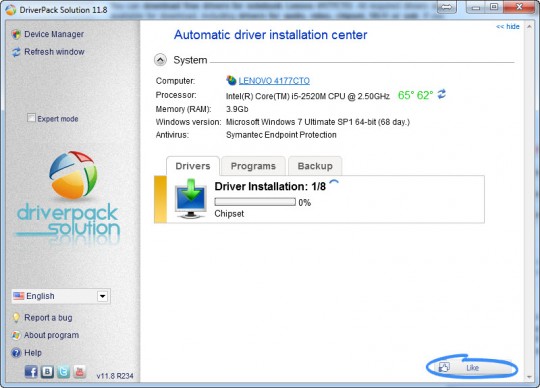Open the Twitter social icon
Viewport: 540px width, 388px height.
pos(63,372)
